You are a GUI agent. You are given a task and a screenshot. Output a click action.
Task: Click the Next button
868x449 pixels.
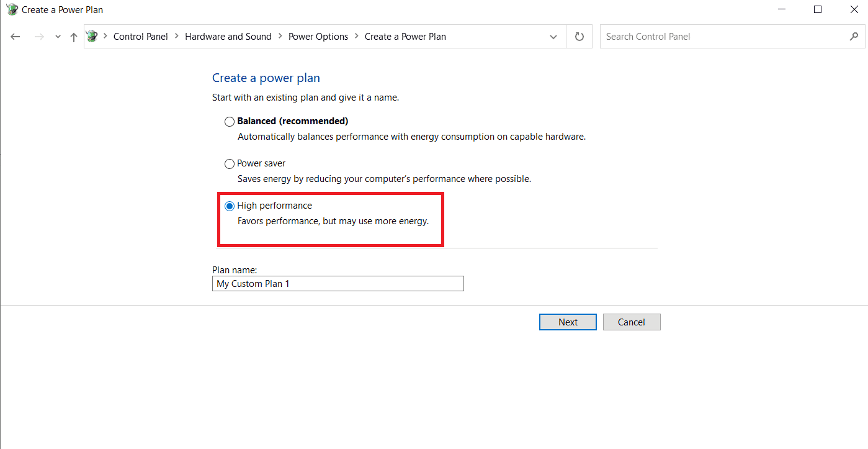568,322
